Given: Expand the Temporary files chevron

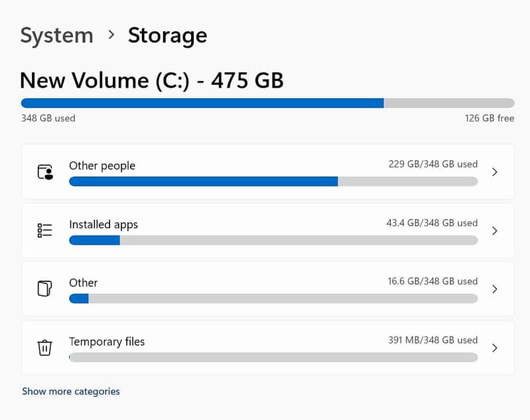Looking at the screenshot, I should [x=495, y=348].
